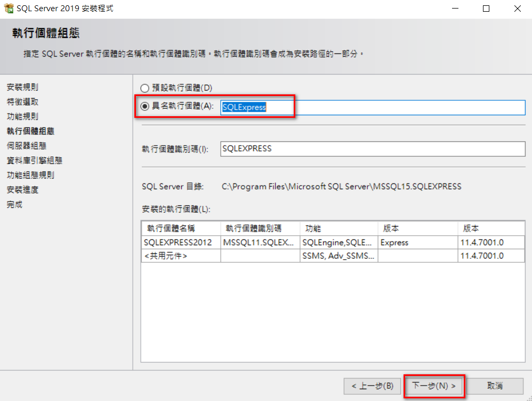Click the 執行個體識別碼 field with SQLEXPRESS

click(373, 149)
